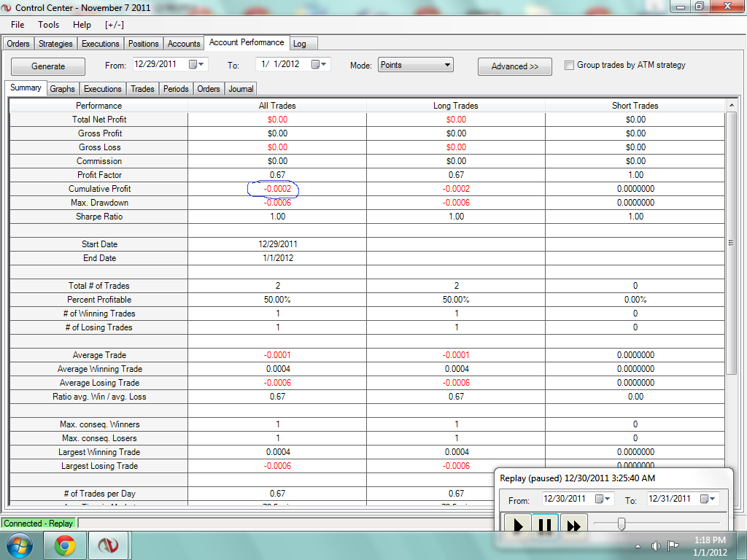Click the Advanced >> button
The width and height of the screenshot is (747, 560).
pyautogui.click(x=514, y=66)
